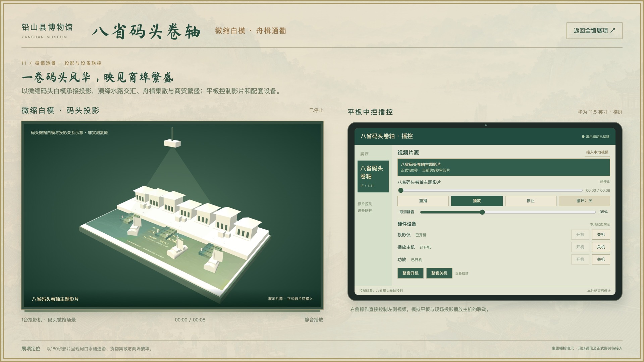
Task: Open 接入本地视频 link
Action: [x=597, y=152]
